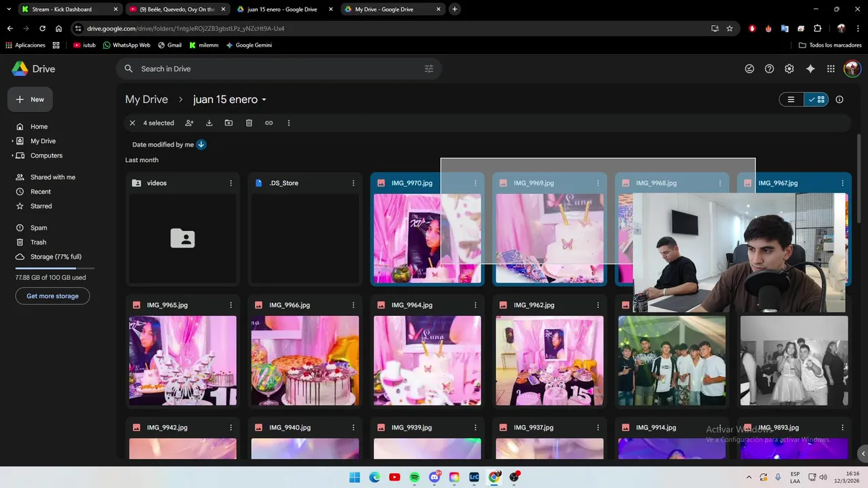Open the Google apps grid icon
This screenshot has width=868, height=488.
[x=831, y=68]
